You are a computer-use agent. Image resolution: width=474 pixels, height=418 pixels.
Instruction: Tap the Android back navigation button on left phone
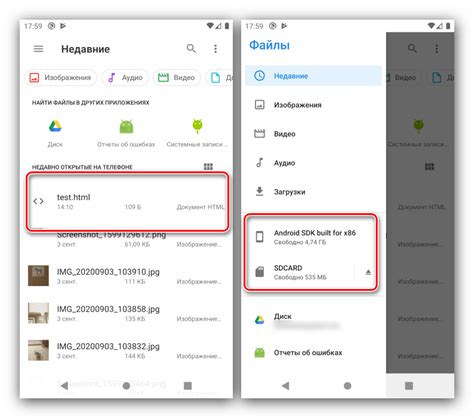65,386
